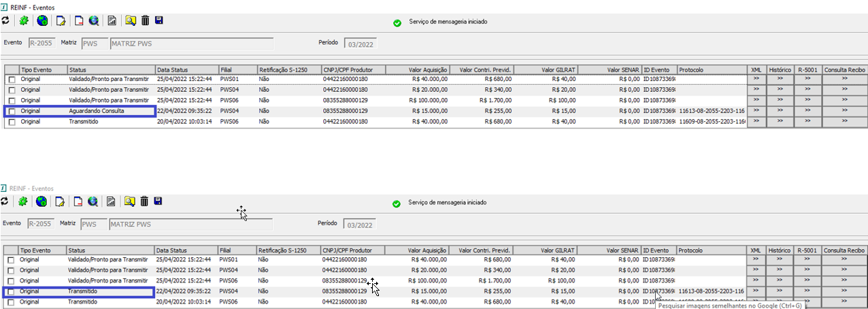868x309 pixels.
Task: Open Histórico for first row of upper grid
Action: (x=780, y=79)
